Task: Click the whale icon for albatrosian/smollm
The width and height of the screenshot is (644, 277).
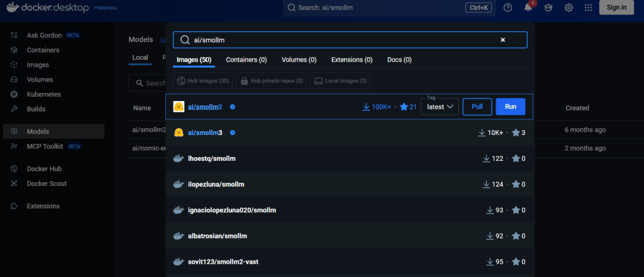Action: (x=178, y=236)
